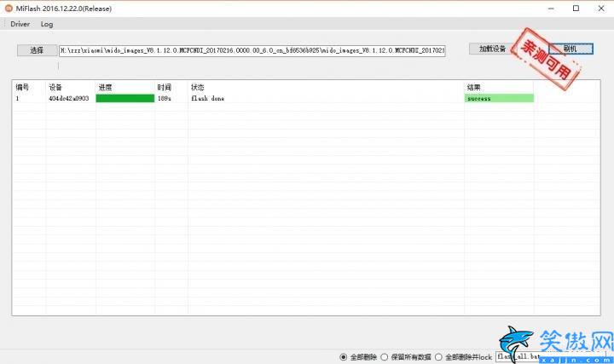This screenshot has height=364, width=614.
Task: Maximize the MiFlash window
Action: (576, 9)
